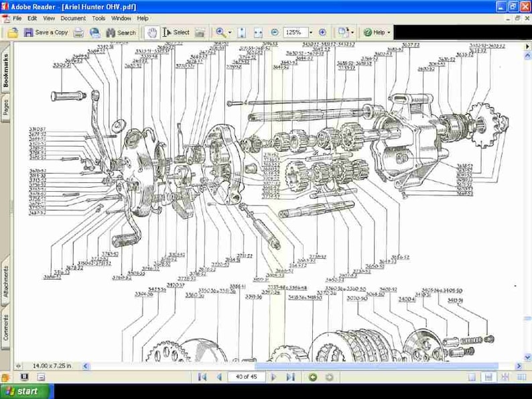
Task: Open the zoom percentage dropdown arrow
Action: click(x=311, y=33)
